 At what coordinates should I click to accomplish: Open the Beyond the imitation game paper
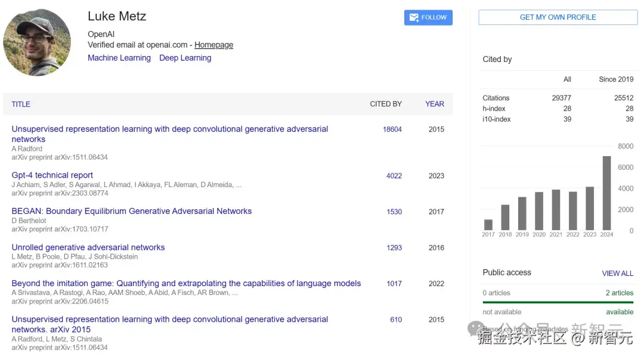pyautogui.click(x=186, y=283)
